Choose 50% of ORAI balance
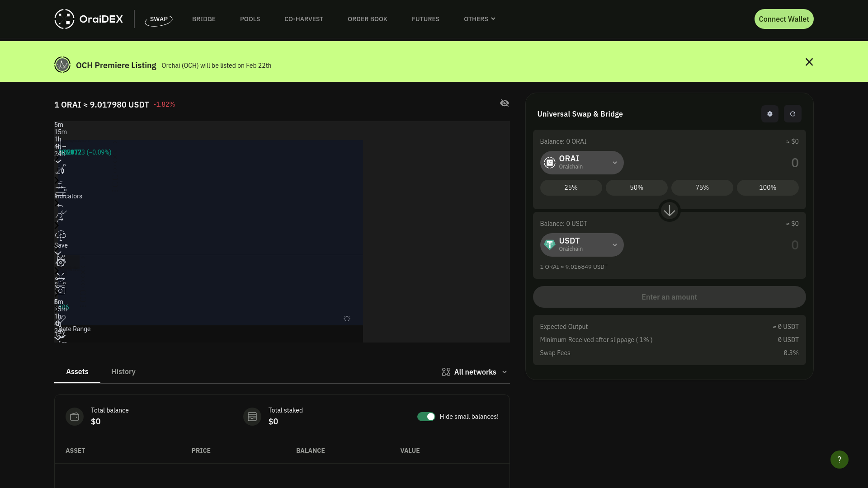 pyautogui.click(x=637, y=188)
